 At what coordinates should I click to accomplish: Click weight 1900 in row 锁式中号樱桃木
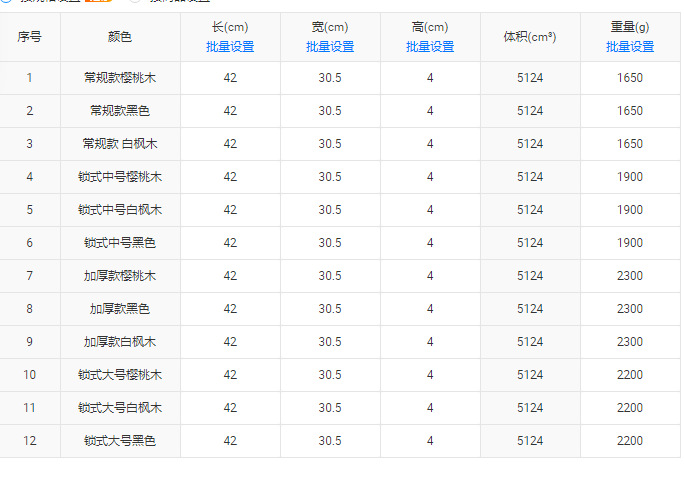click(629, 177)
